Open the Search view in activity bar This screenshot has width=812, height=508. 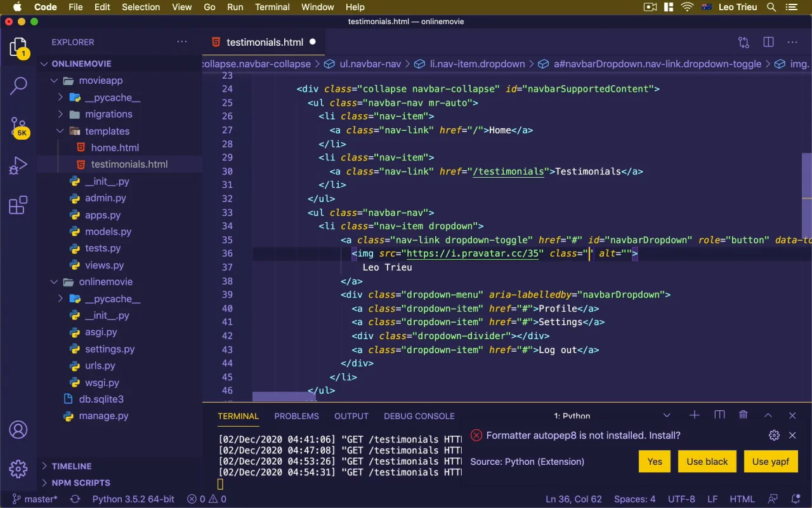18,86
